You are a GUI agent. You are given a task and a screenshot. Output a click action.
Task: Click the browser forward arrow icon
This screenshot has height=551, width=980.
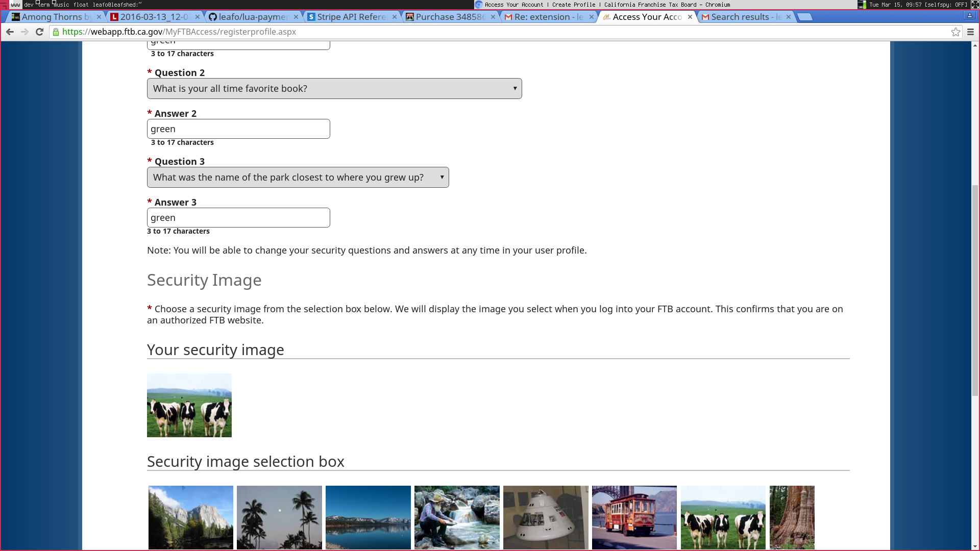coord(24,32)
